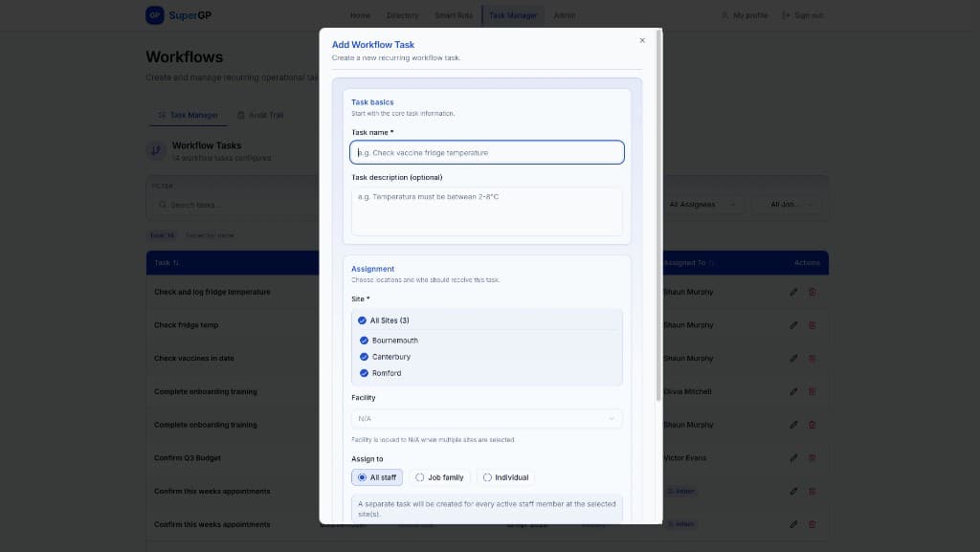Image resolution: width=980 pixels, height=552 pixels.
Task: Edit the Check fridge temp task
Action: coord(793,324)
